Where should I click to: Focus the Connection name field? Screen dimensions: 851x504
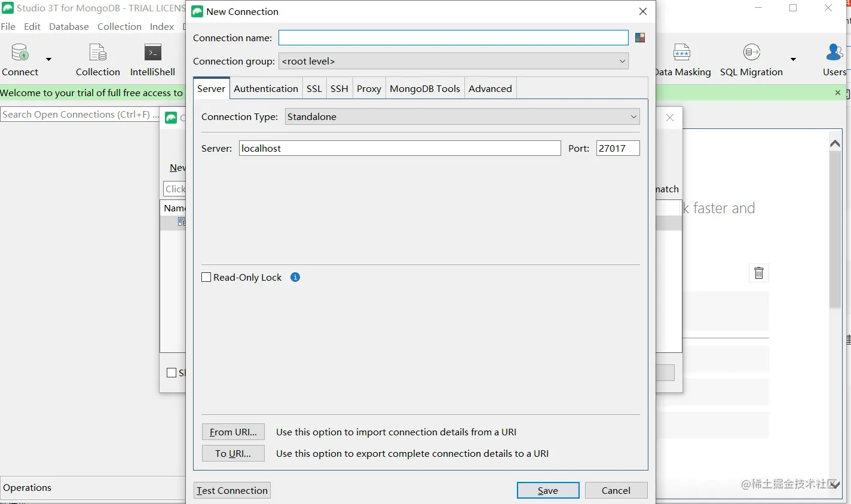(x=454, y=38)
